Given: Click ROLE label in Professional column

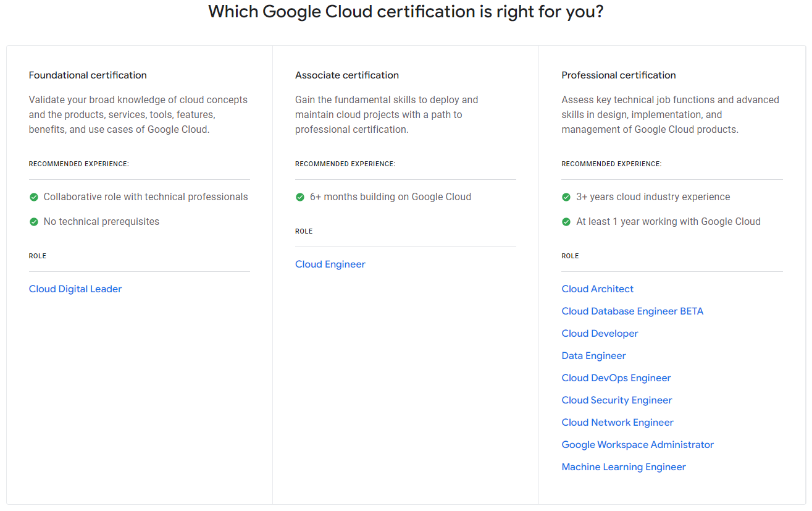Looking at the screenshot, I should tap(571, 256).
